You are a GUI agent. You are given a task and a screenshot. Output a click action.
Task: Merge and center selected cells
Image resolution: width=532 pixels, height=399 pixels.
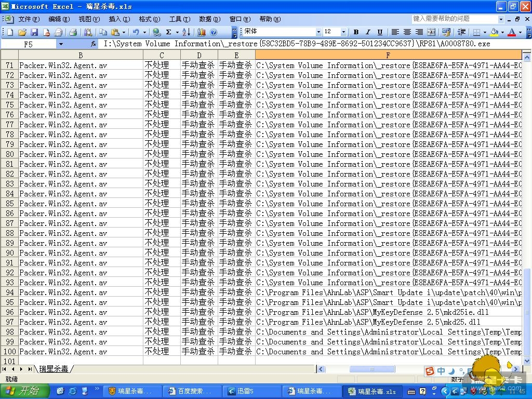click(431, 32)
